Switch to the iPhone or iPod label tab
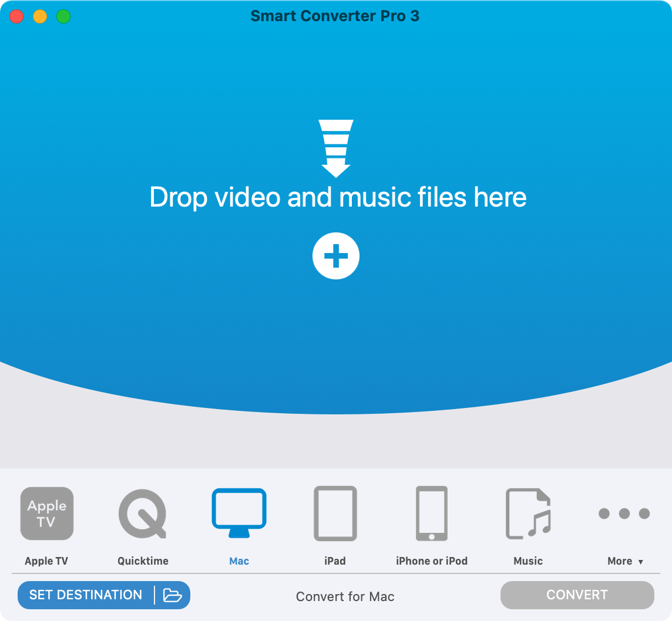This screenshot has height=621, width=672. pyautogui.click(x=432, y=561)
